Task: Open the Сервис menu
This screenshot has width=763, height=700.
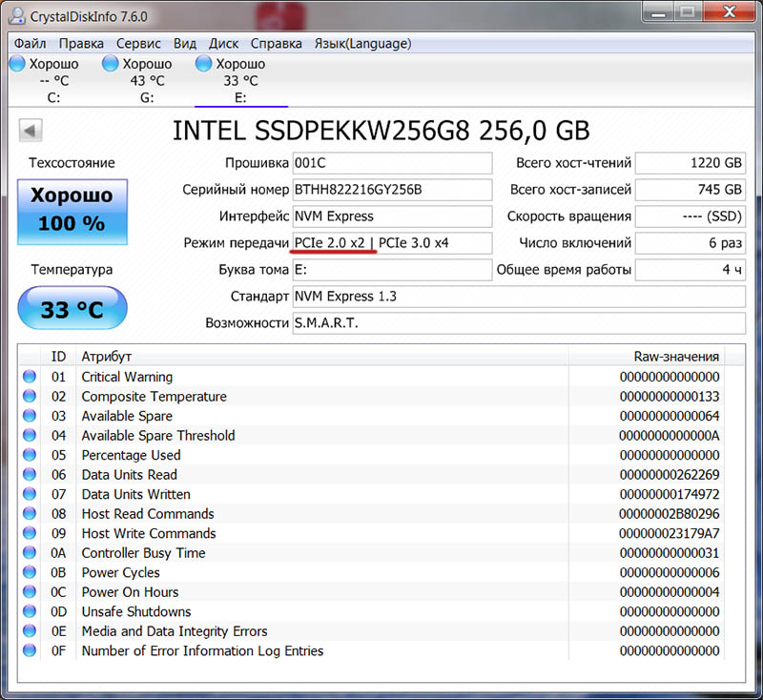Action: pyautogui.click(x=138, y=44)
